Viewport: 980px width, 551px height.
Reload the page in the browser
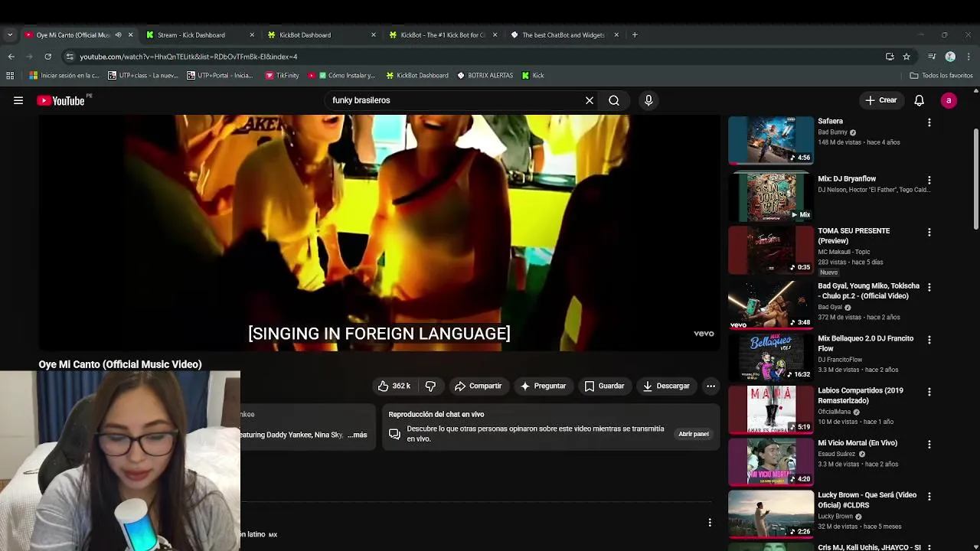coord(47,57)
